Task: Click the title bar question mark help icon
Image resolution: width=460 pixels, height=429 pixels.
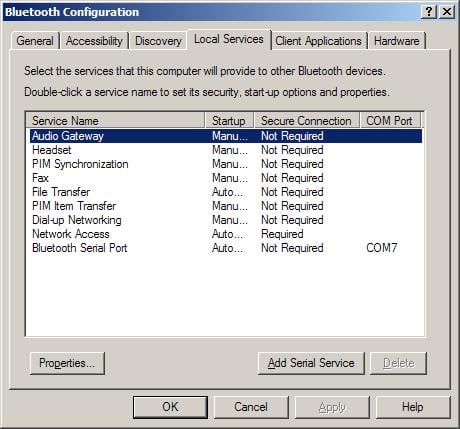Action: click(x=429, y=12)
